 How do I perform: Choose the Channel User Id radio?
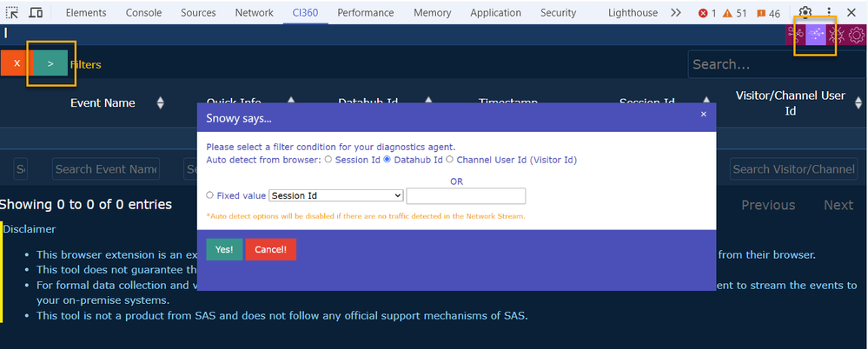point(449,160)
